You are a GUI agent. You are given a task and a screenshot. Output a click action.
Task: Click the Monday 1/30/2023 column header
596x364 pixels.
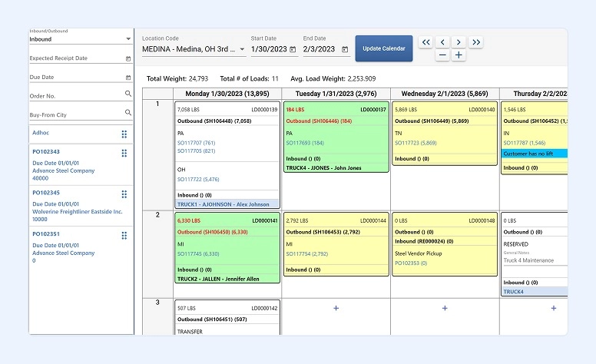(227, 94)
